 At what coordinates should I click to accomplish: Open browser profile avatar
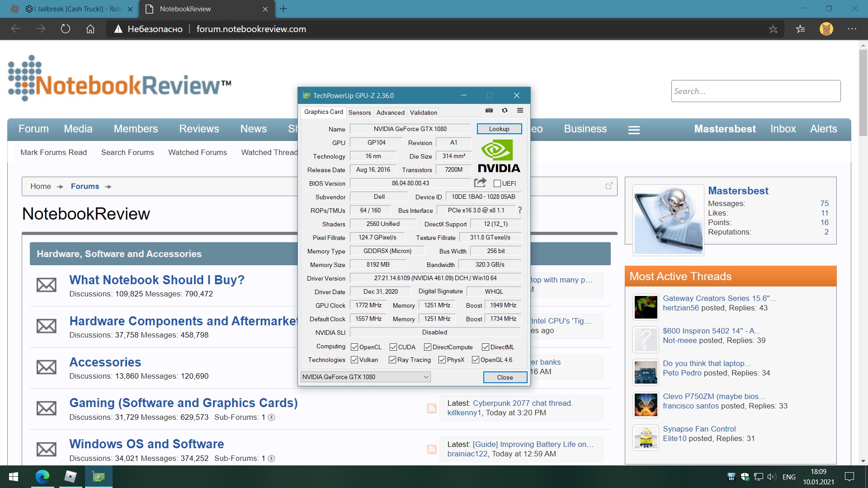(826, 29)
